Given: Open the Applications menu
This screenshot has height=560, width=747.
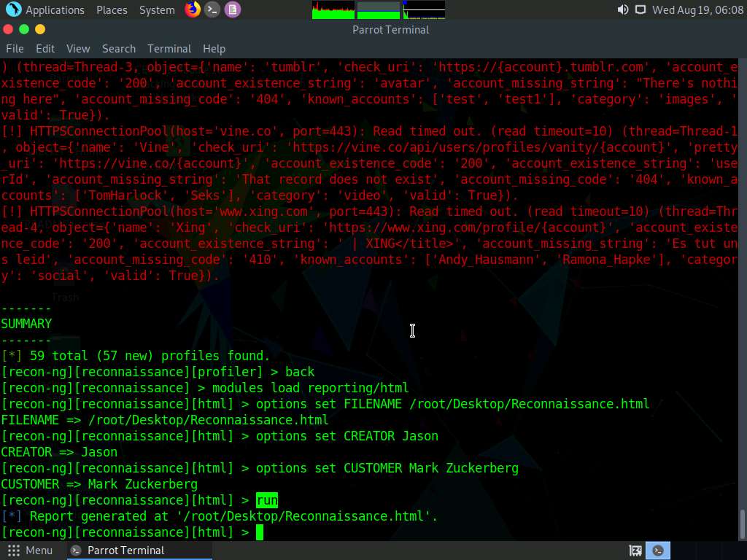Looking at the screenshot, I should pos(55,10).
